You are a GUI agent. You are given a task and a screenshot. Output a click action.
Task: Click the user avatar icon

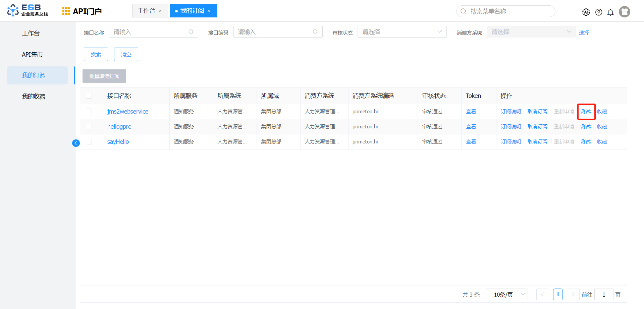click(x=624, y=12)
